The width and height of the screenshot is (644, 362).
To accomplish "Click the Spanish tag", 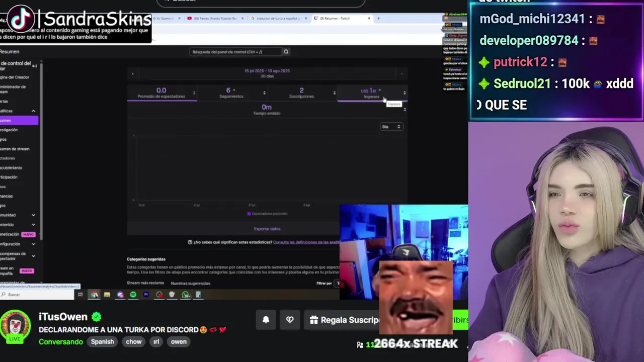I will pyautogui.click(x=102, y=342).
